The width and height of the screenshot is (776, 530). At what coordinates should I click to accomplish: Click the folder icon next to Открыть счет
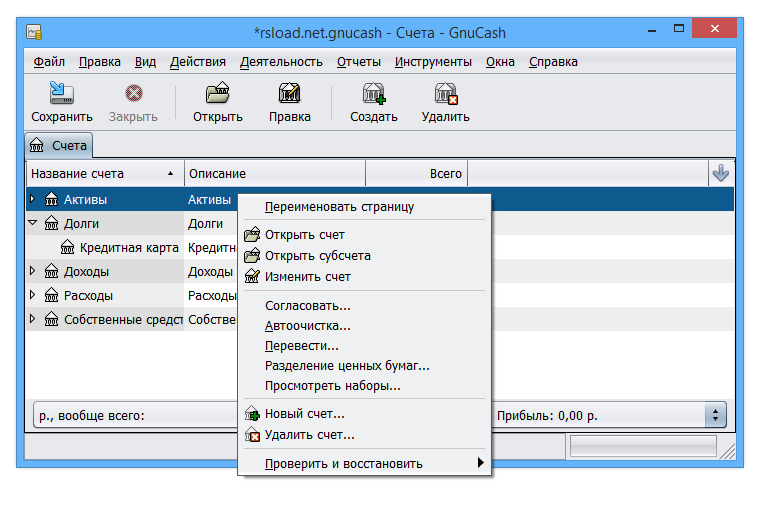pos(252,235)
